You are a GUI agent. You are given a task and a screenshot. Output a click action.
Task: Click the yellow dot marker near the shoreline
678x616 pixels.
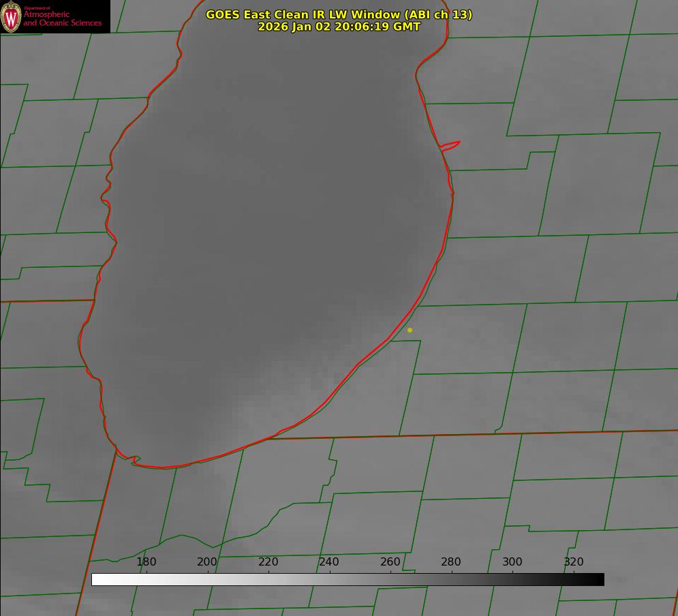point(410,330)
